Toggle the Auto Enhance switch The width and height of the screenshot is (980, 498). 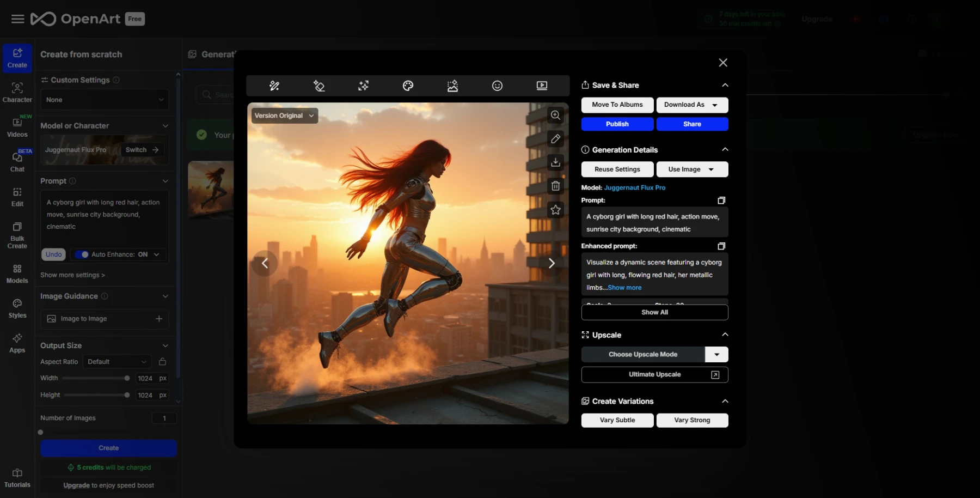click(x=82, y=254)
